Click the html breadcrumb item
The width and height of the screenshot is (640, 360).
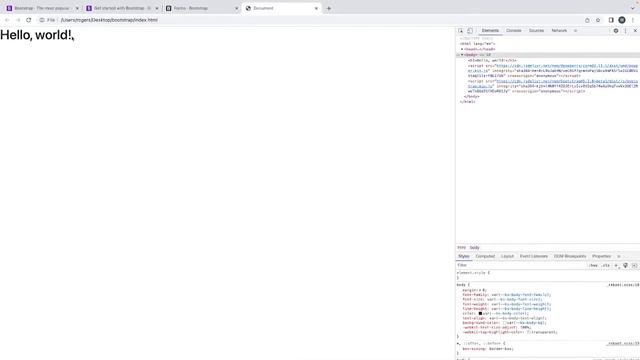point(462,248)
